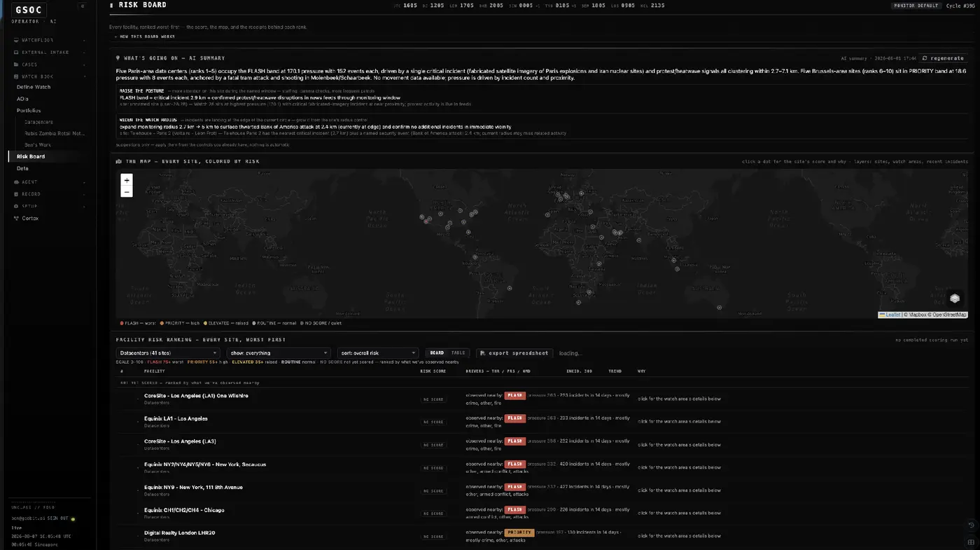Open Define Watch in the sidebar
Image resolution: width=980 pixels, height=550 pixels.
pos(34,87)
